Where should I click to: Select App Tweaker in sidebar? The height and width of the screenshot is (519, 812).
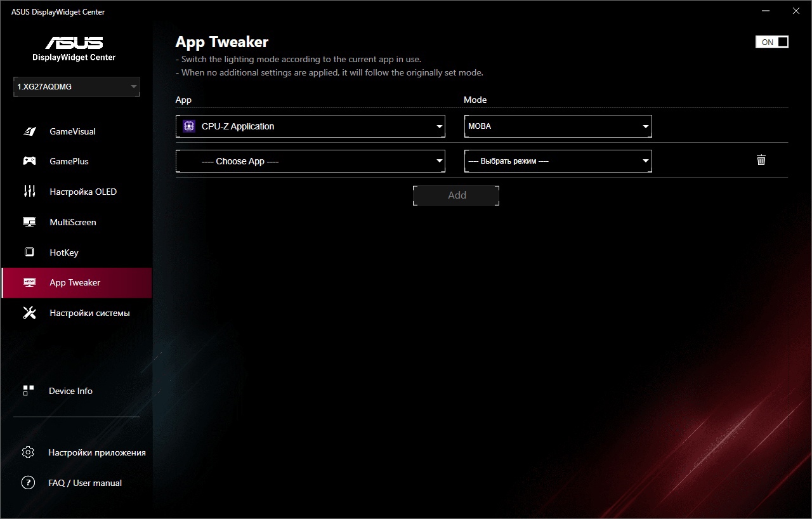tap(76, 283)
